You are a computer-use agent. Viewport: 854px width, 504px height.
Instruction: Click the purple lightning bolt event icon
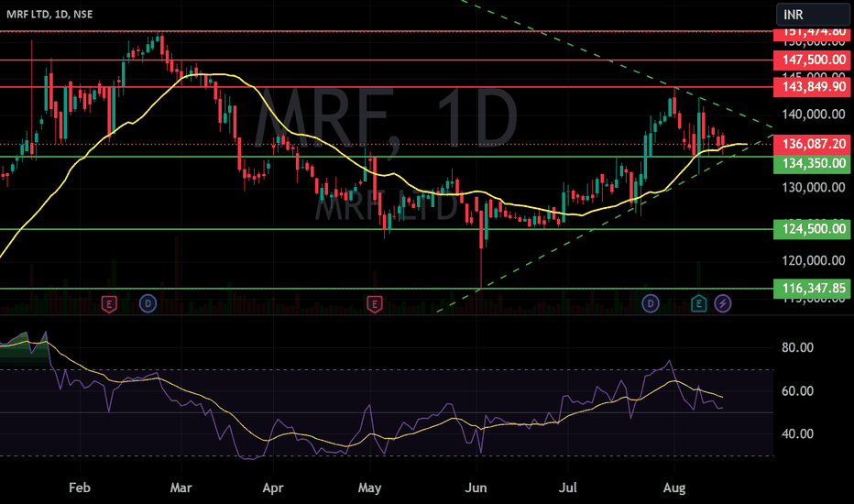point(723,303)
